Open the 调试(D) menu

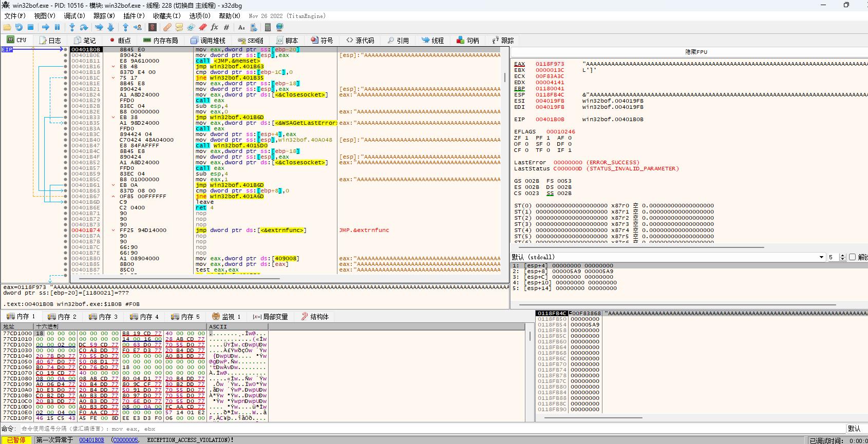click(74, 16)
